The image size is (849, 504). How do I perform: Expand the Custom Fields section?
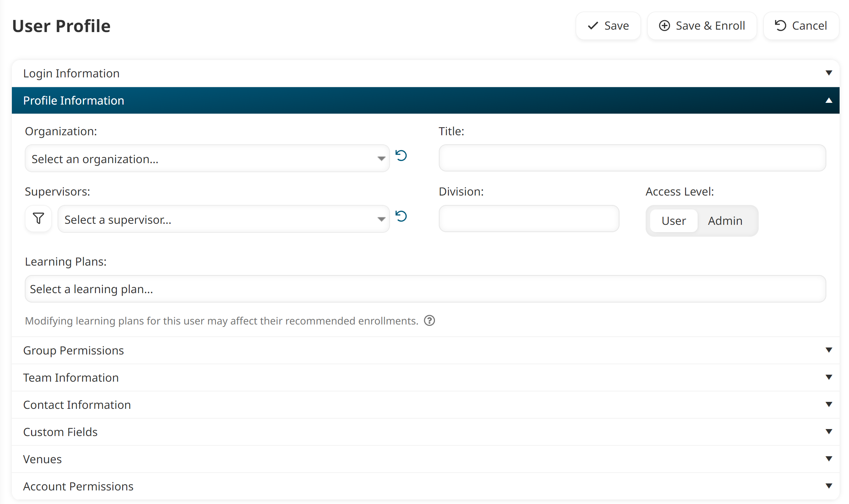click(426, 432)
